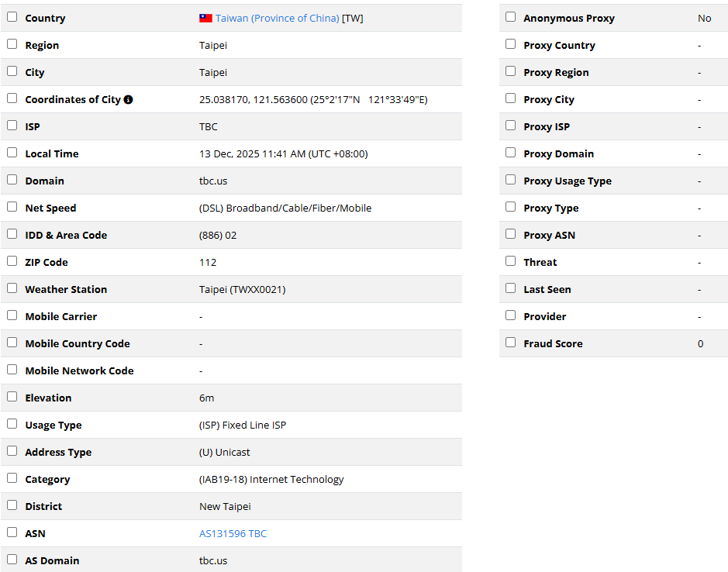This screenshot has height=572, width=728.
Task: Select the Weather Station checkbox
Action: [12, 288]
